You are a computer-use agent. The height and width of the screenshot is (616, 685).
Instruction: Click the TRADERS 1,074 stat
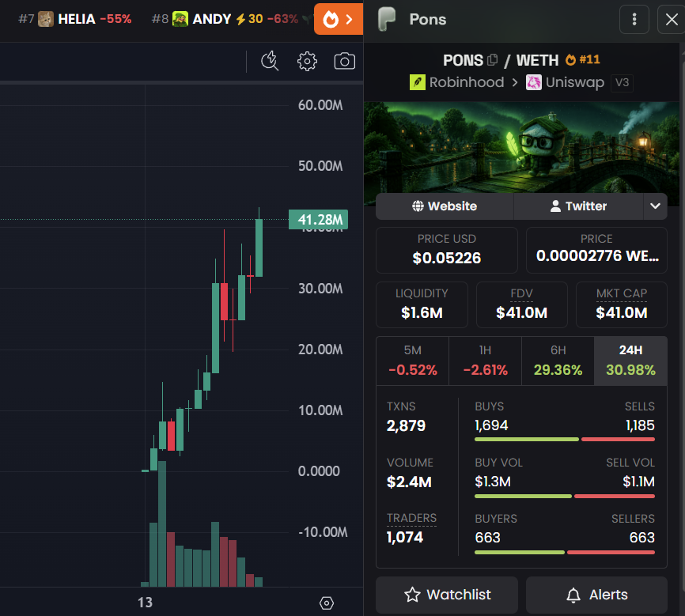point(411,528)
